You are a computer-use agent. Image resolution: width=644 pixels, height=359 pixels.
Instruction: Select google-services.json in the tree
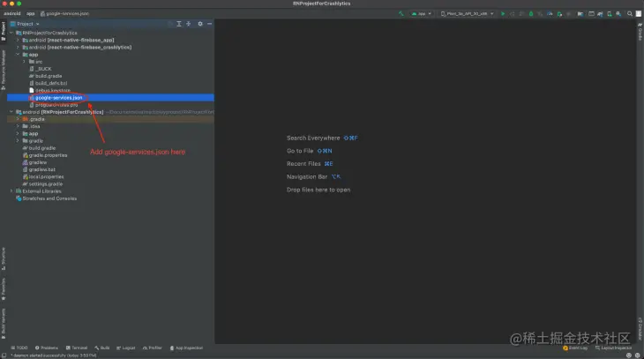(x=56, y=98)
